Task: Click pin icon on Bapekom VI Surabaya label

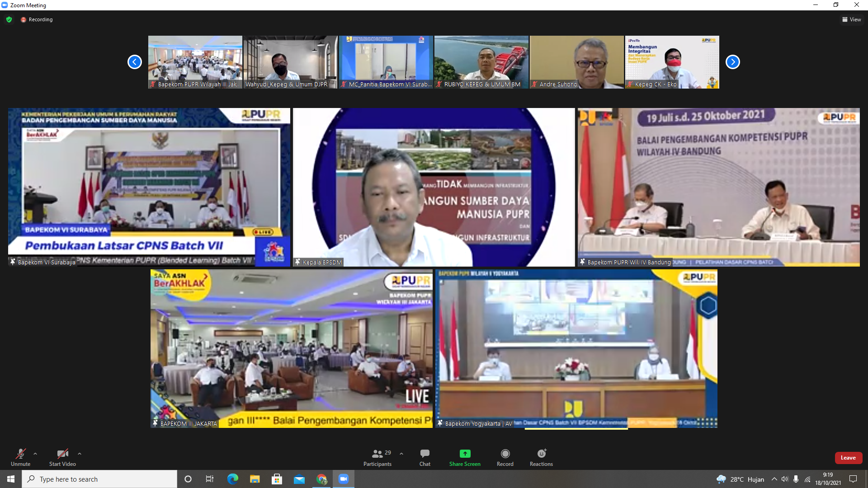Action: 13,262
